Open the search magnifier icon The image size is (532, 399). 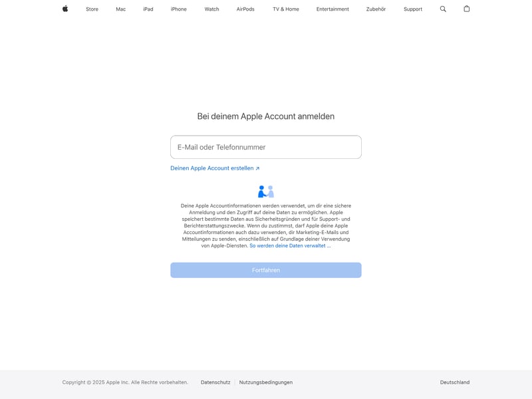443,9
